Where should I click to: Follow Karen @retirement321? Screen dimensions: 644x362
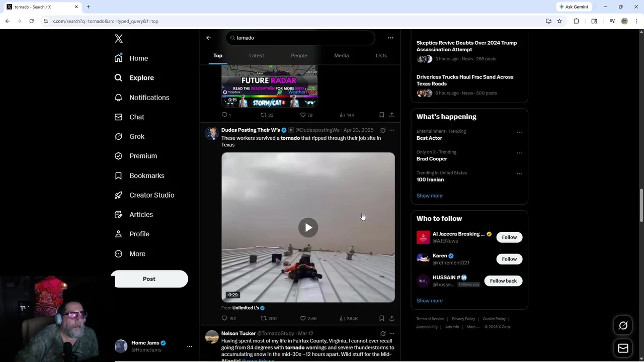click(509, 259)
